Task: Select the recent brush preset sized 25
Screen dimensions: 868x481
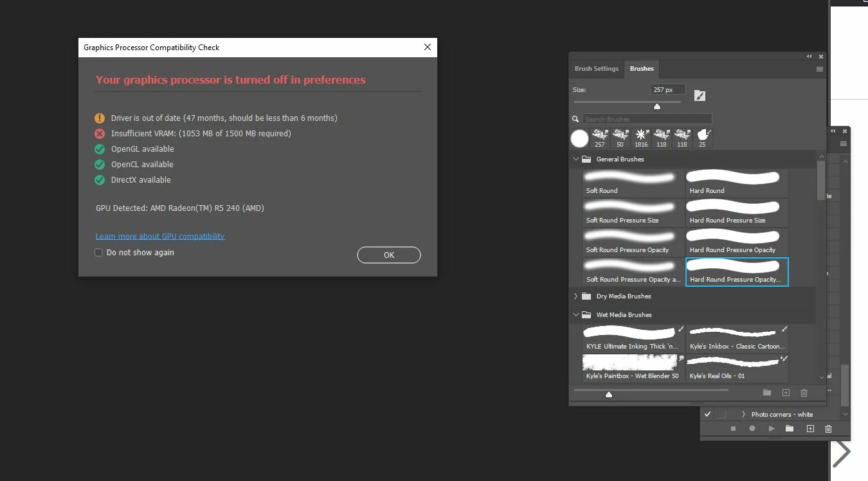Action: tap(703, 138)
